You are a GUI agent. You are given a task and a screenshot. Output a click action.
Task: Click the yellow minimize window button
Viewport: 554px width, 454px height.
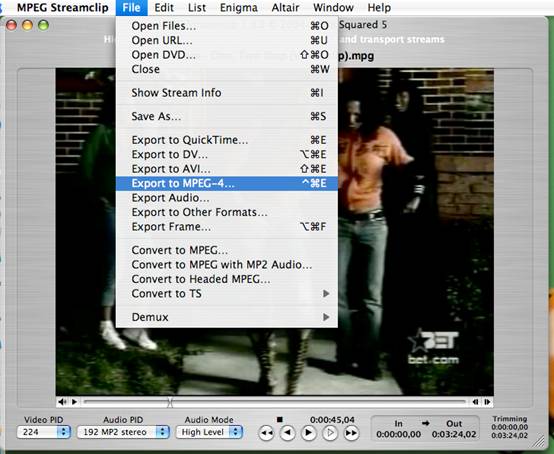point(27,25)
